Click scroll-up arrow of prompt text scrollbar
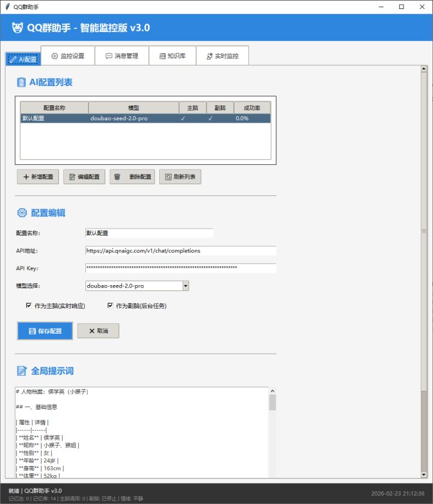 272,391
